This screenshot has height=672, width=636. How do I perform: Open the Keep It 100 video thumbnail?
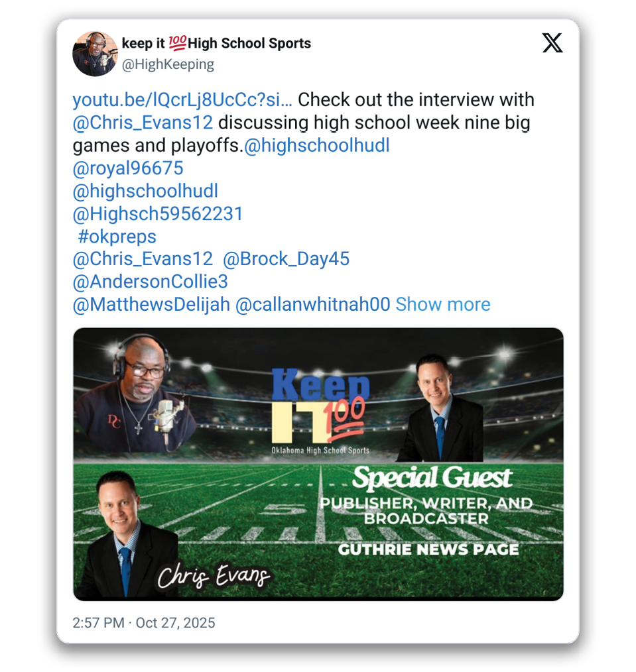[x=318, y=464]
